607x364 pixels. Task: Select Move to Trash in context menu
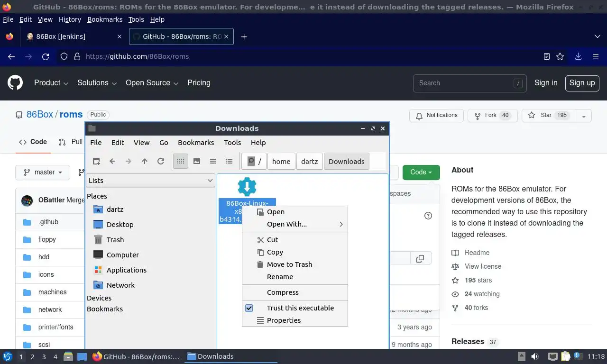[295, 264]
